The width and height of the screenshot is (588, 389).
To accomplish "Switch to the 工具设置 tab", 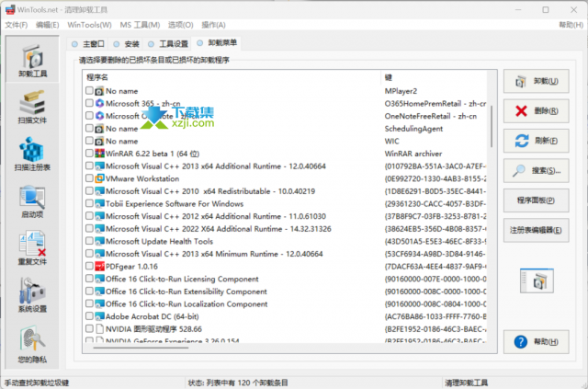I will pos(168,44).
